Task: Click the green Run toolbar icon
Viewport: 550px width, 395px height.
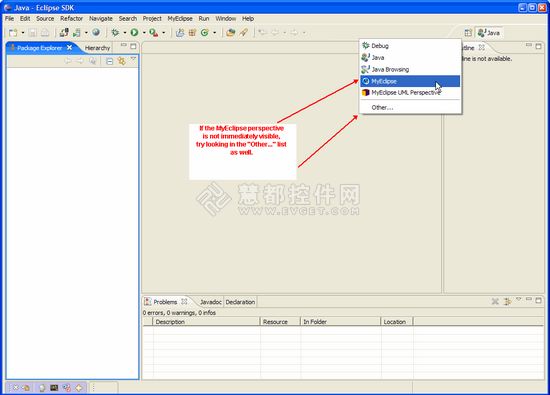Action: (x=134, y=33)
